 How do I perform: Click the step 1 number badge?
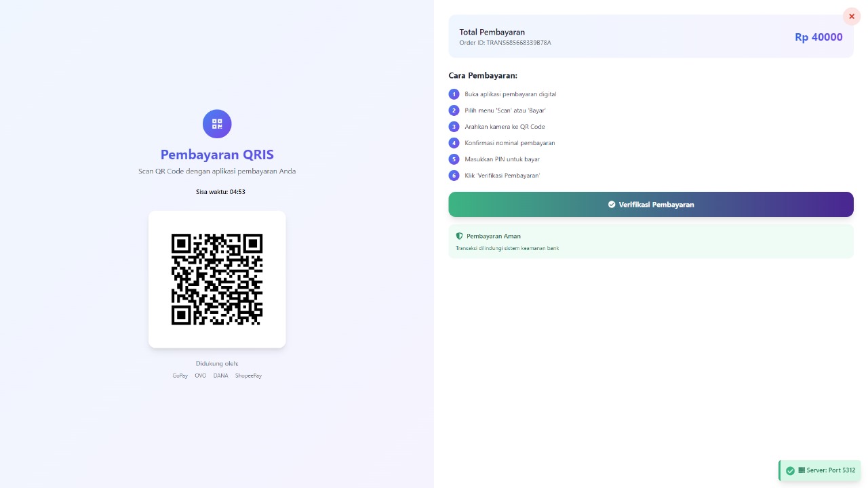[x=454, y=94]
